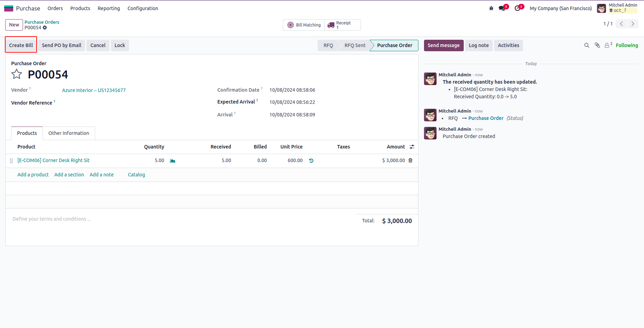Click the Purchase Order status stage
This screenshot has height=328, width=644.
click(x=395, y=45)
